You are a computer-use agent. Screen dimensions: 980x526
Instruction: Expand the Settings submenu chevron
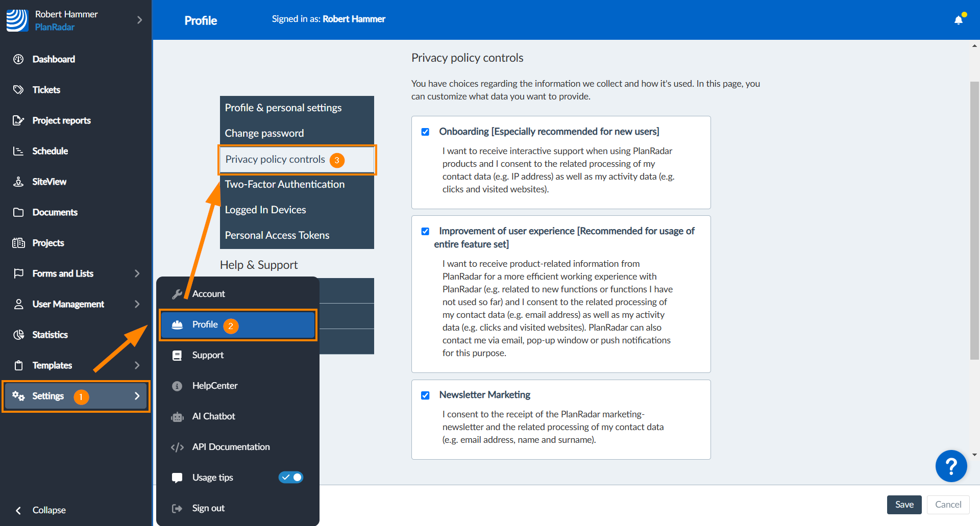pos(137,396)
